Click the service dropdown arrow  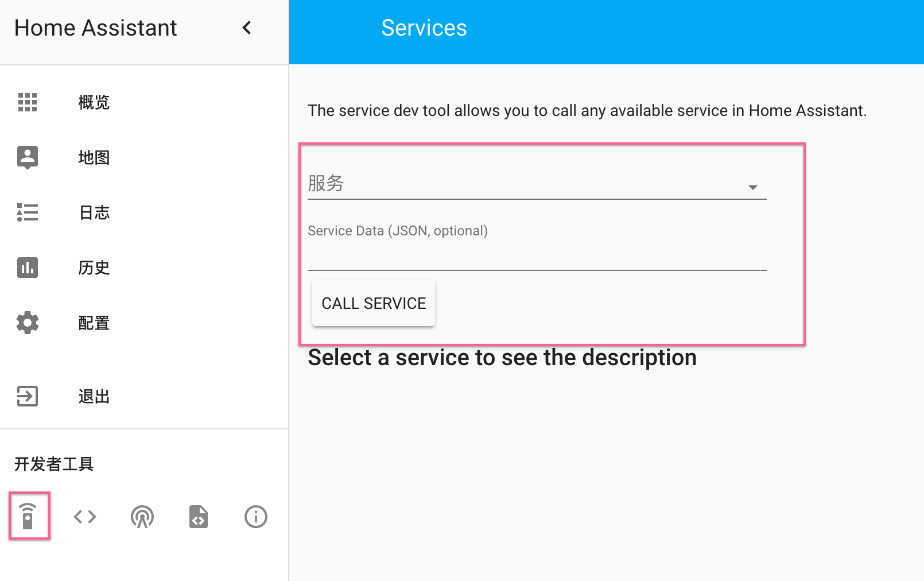pos(753,187)
